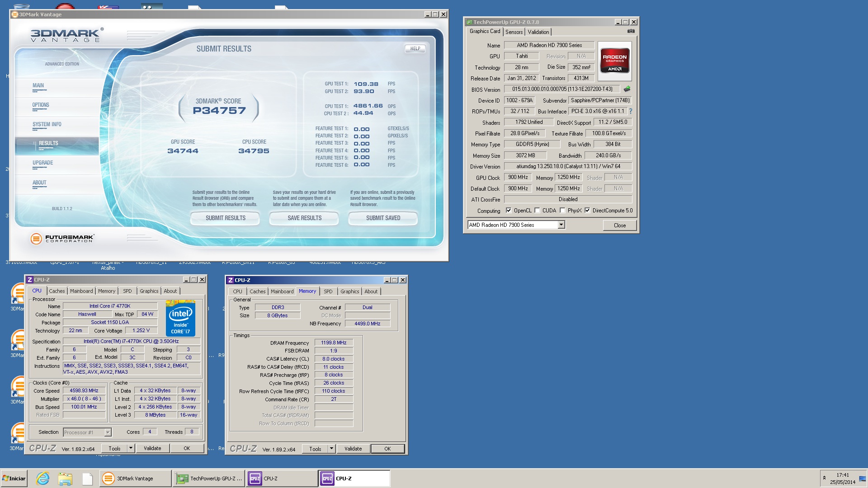Click the right CPU-Z title bar Z icon
The image size is (868, 488).
[231, 280]
